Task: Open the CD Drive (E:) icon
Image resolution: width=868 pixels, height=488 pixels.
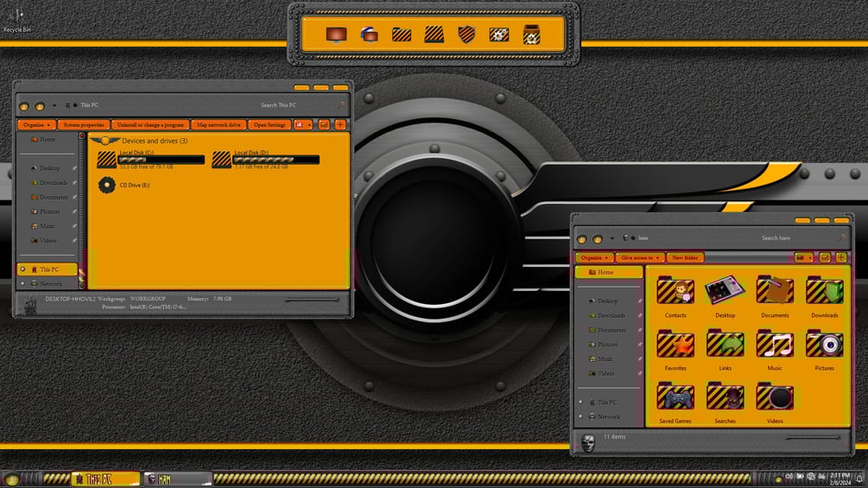Action: (x=107, y=185)
